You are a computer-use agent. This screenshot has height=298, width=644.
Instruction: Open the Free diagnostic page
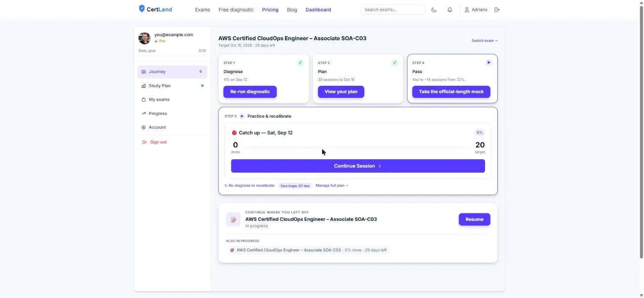[236, 10]
